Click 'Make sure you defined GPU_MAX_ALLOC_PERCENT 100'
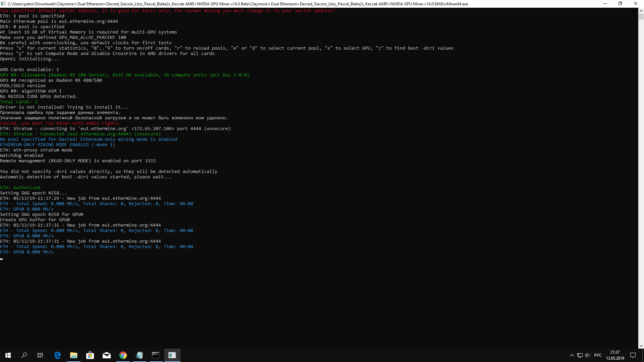This screenshot has width=644, height=362. click(63, 38)
